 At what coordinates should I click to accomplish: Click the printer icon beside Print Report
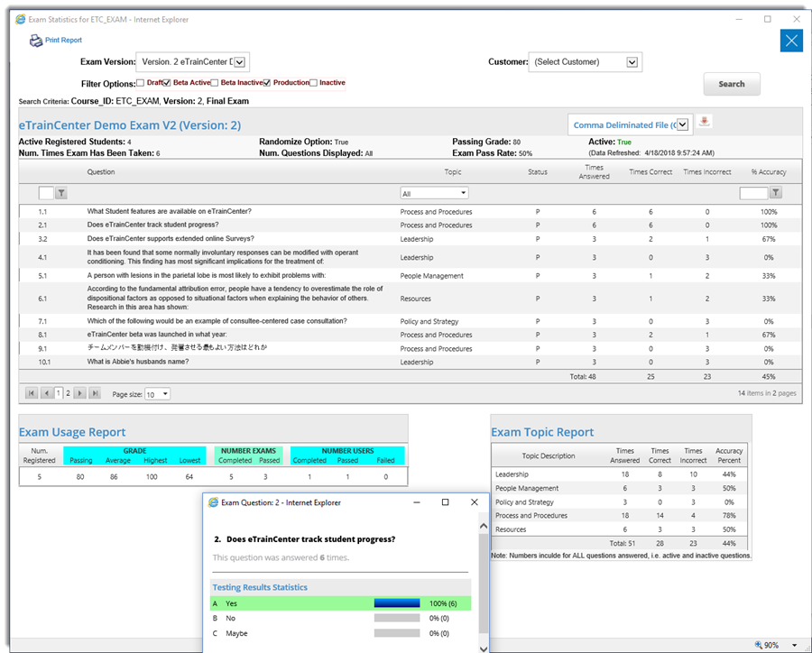(x=36, y=41)
